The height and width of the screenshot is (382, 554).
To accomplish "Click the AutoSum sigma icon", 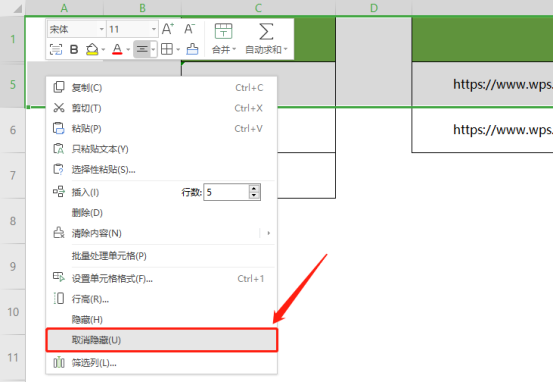I will point(266,31).
